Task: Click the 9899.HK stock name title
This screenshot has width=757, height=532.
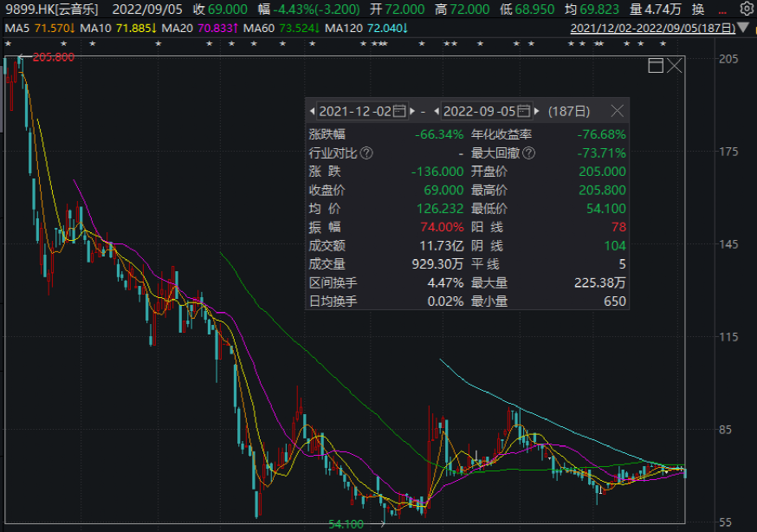Action: click(x=50, y=10)
